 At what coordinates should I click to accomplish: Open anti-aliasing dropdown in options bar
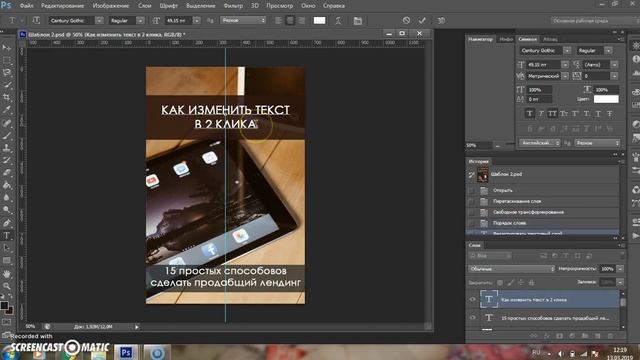243,20
